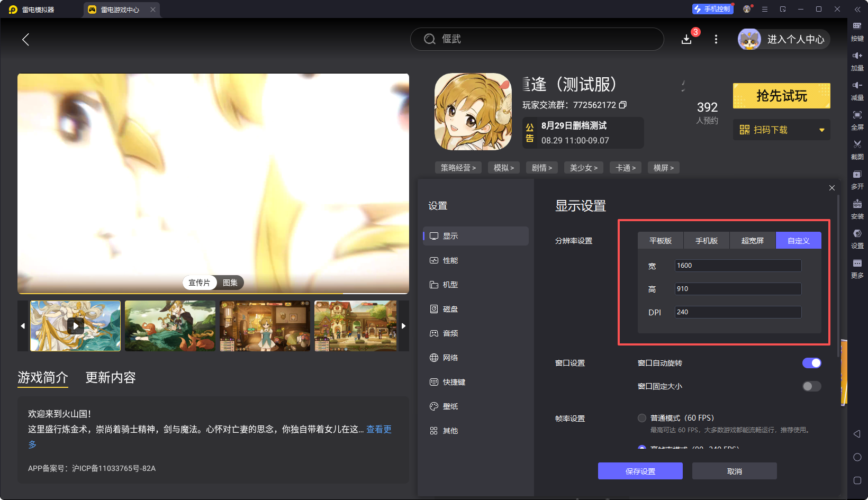Image resolution: width=868 pixels, height=500 pixels.
Task: Click the screenshot (截图) scissors icon
Action: point(857,144)
